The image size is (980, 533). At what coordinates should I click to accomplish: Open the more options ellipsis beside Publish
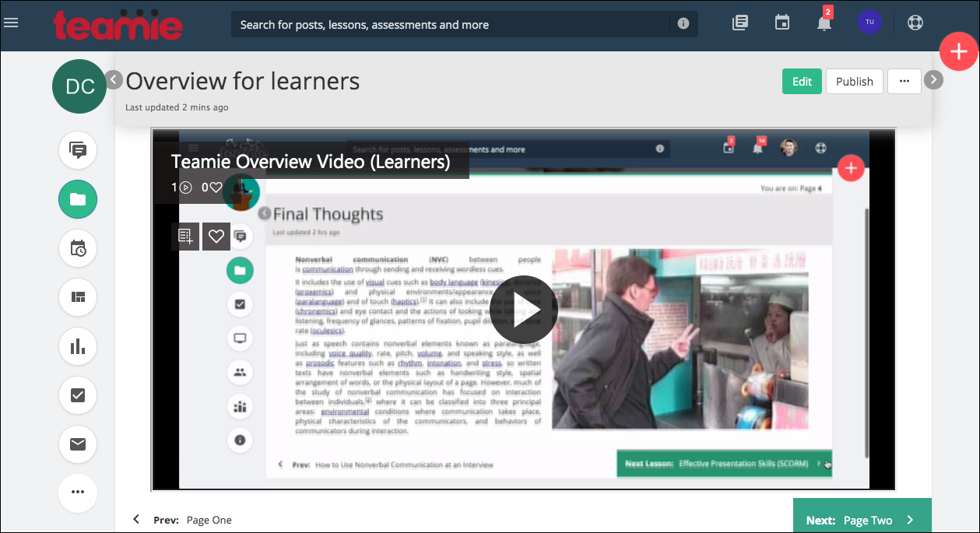(x=904, y=82)
